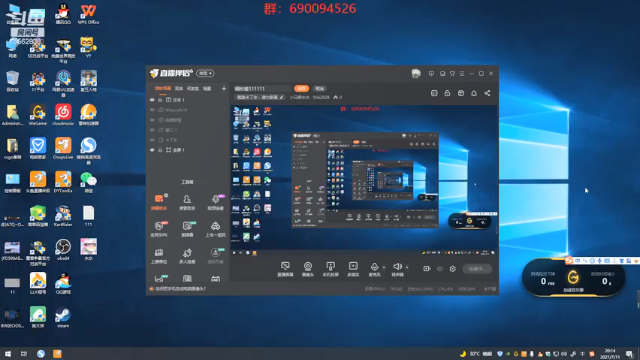Open the hamburger menu in title bar
Image resolution: width=640 pixels, height=360 pixels.
click(x=462, y=73)
